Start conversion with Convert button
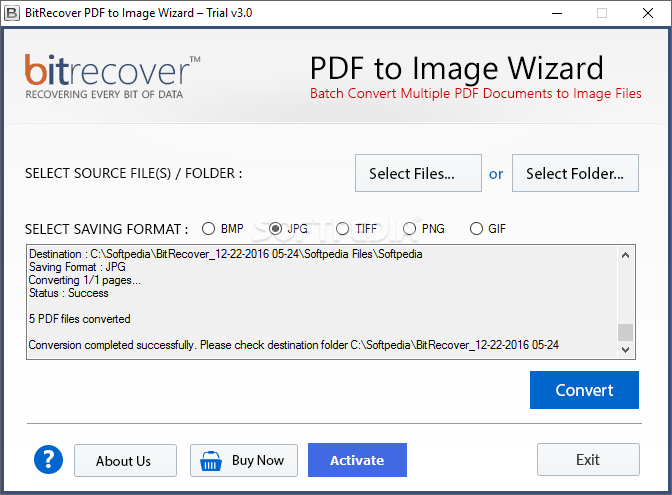 pyautogui.click(x=584, y=390)
